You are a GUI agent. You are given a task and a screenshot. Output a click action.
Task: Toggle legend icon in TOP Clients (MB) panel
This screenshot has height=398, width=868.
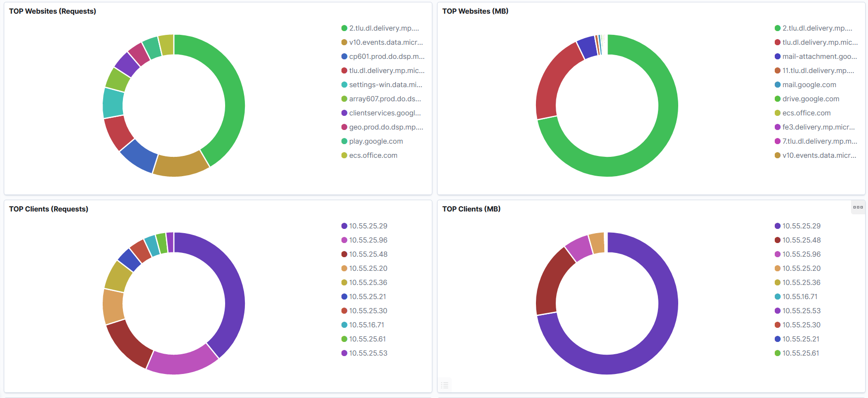click(445, 385)
